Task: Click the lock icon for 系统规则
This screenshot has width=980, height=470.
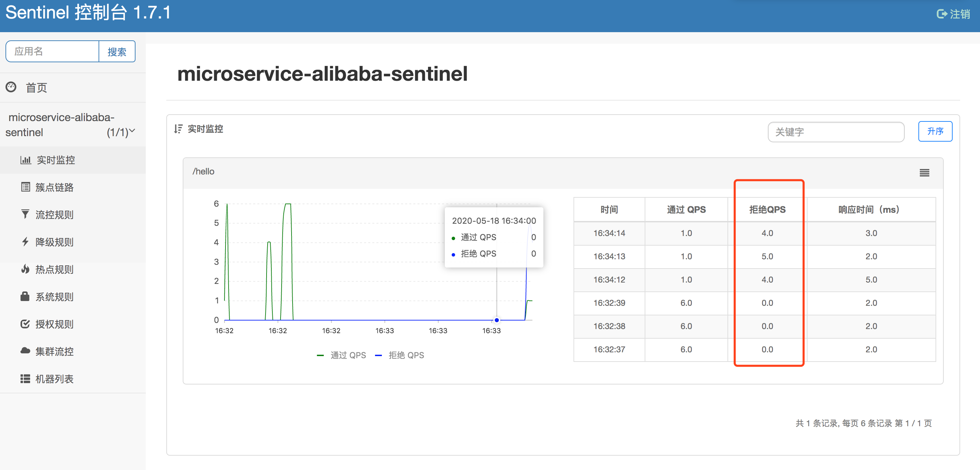Action: pos(25,297)
